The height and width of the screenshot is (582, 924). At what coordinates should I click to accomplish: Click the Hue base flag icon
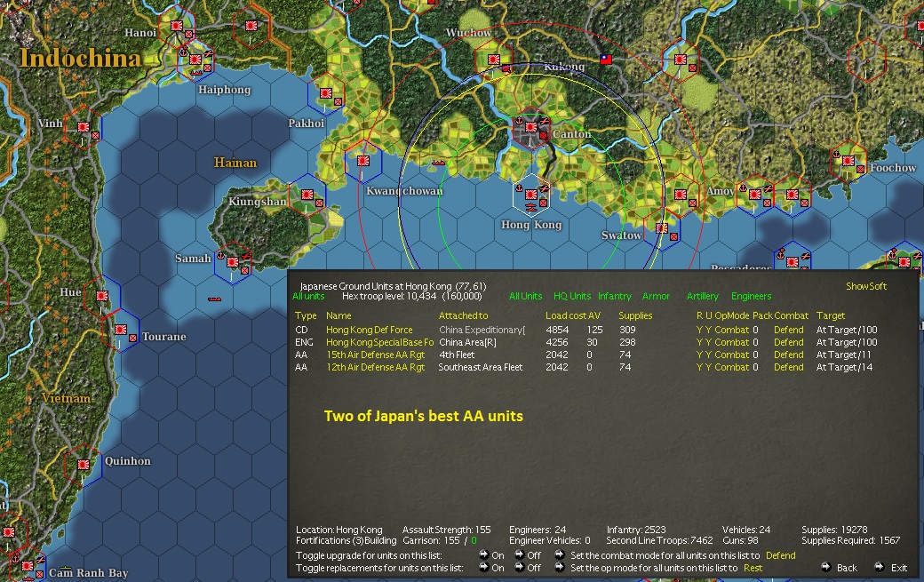pos(102,296)
